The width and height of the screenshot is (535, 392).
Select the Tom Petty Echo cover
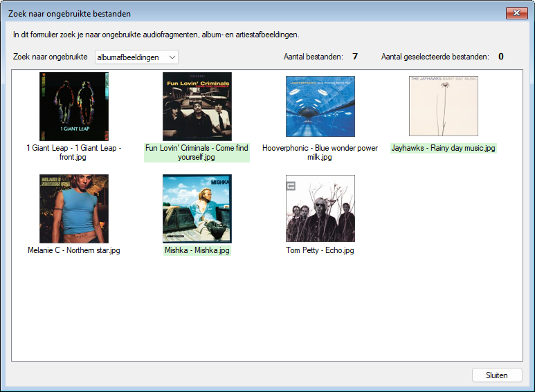pos(320,209)
